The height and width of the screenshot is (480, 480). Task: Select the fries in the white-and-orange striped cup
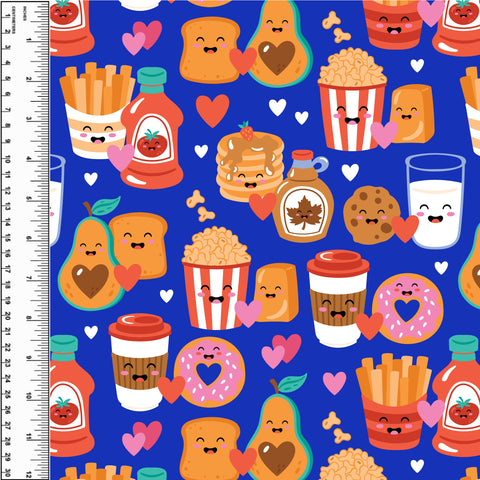97,110
